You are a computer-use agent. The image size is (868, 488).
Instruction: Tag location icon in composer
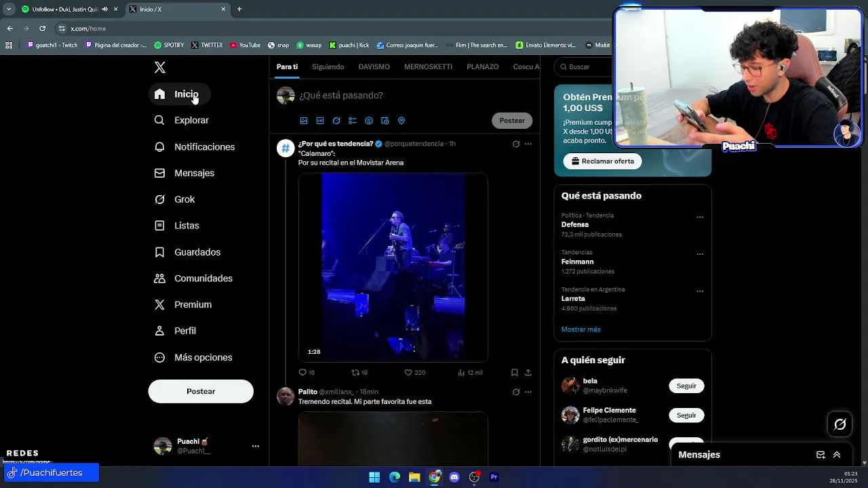click(401, 121)
